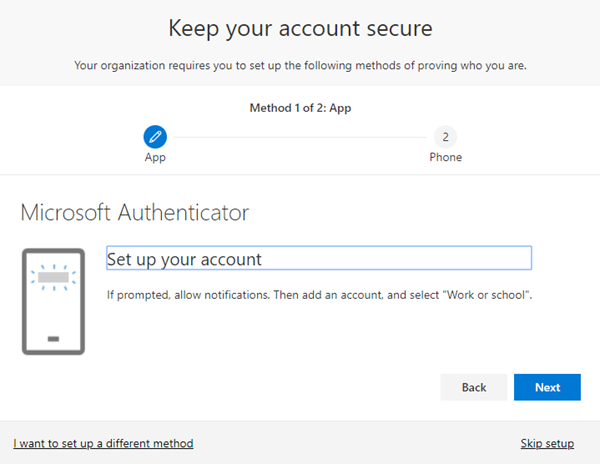Click the "Keep your account secure" title
The width and height of the screenshot is (600, 464).
300,27
